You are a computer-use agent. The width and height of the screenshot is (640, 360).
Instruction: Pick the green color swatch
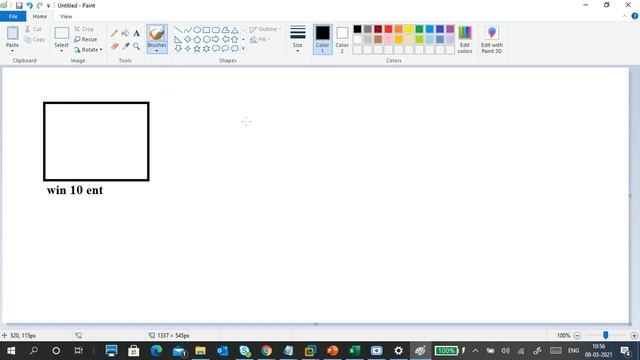tap(419, 29)
